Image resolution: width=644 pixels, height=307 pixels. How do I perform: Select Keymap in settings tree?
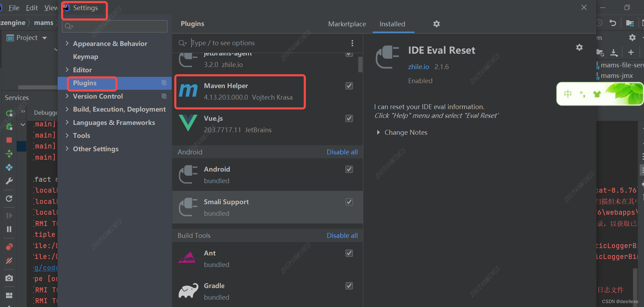pos(86,57)
